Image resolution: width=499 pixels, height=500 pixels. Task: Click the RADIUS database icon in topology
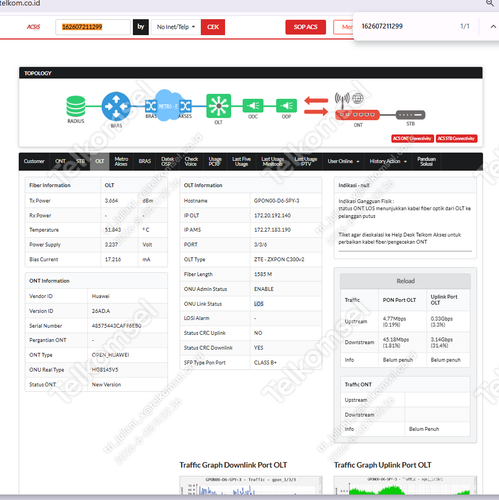[x=76, y=106]
